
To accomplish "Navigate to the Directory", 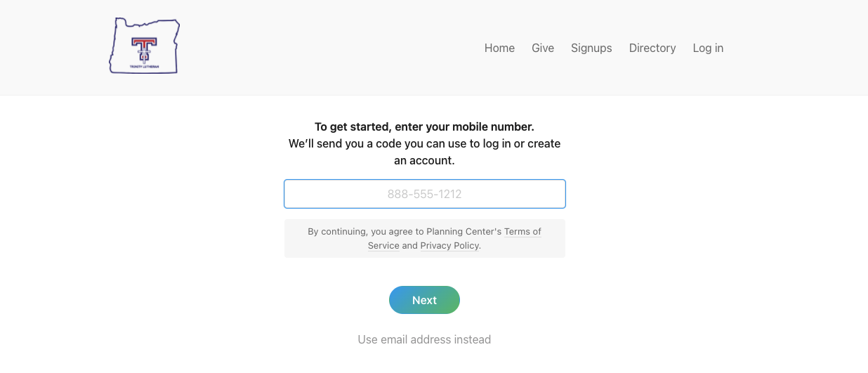I will tap(652, 48).
